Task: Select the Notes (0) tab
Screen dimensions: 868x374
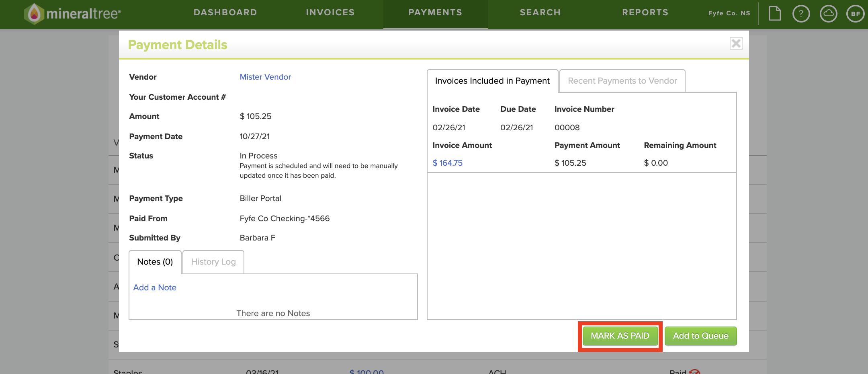Action: point(155,262)
